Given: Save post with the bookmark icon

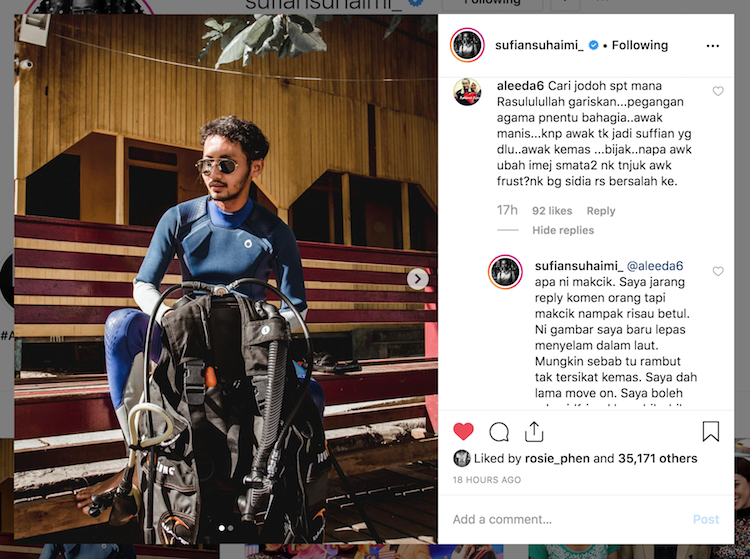Looking at the screenshot, I should 711,431.
